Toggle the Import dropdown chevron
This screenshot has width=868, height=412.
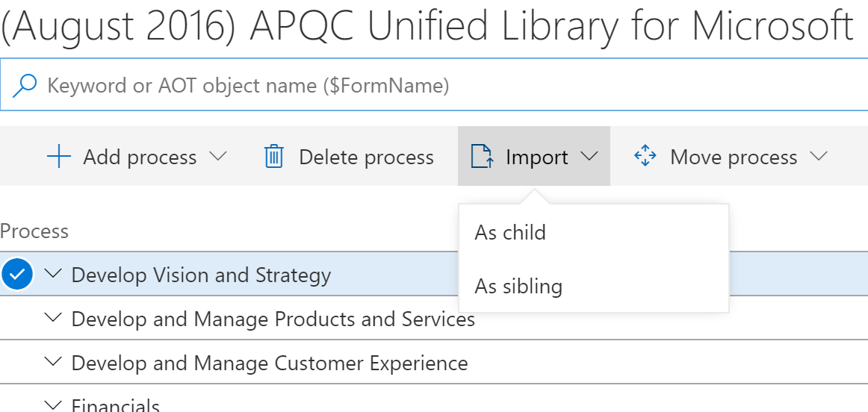(x=589, y=157)
